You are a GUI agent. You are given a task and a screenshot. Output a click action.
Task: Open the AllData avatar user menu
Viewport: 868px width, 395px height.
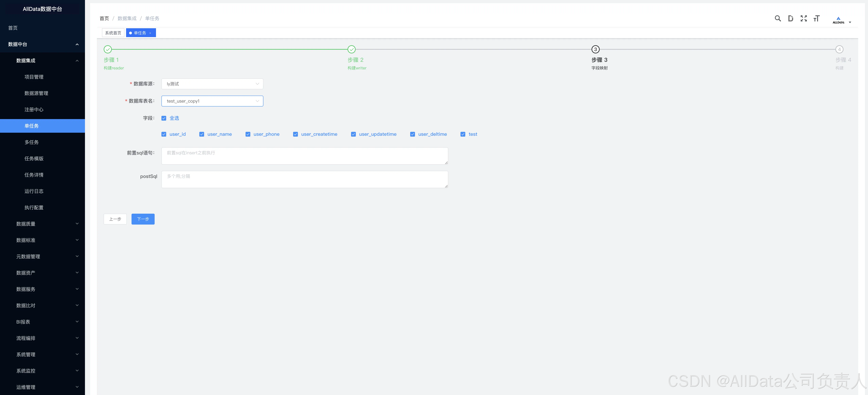point(841,21)
